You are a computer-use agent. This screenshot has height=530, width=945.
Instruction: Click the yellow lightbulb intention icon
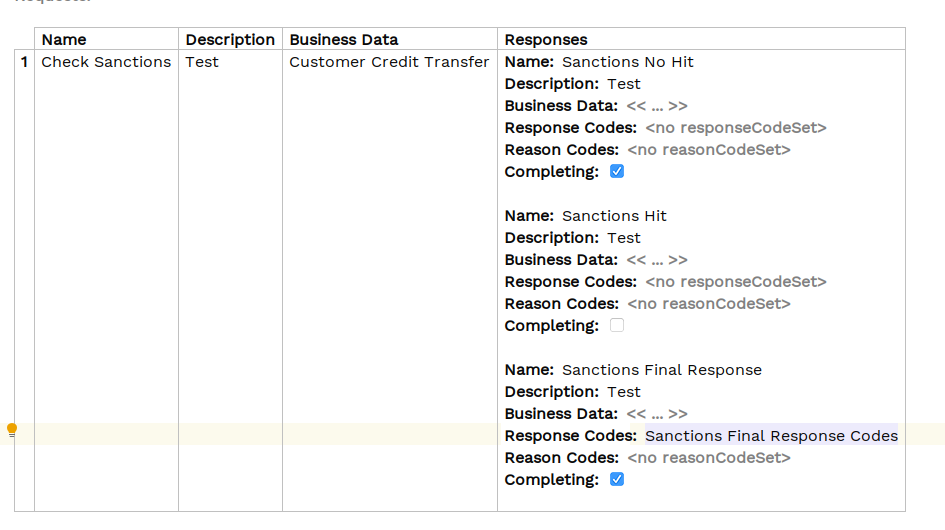coord(12,431)
